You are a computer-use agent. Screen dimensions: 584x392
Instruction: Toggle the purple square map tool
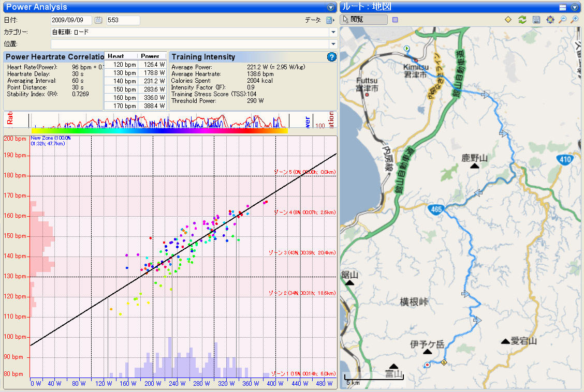pos(395,20)
